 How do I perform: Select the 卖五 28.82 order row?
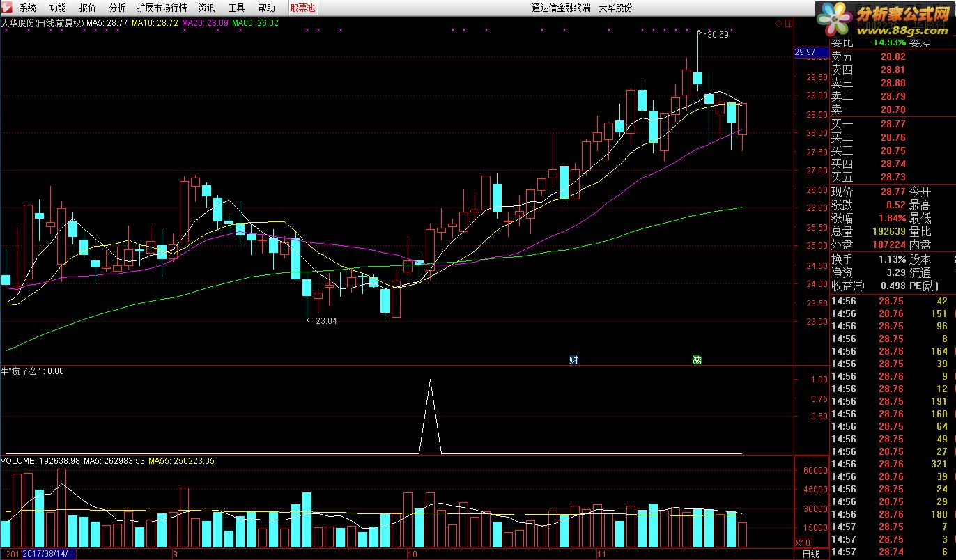pyautogui.click(x=893, y=57)
